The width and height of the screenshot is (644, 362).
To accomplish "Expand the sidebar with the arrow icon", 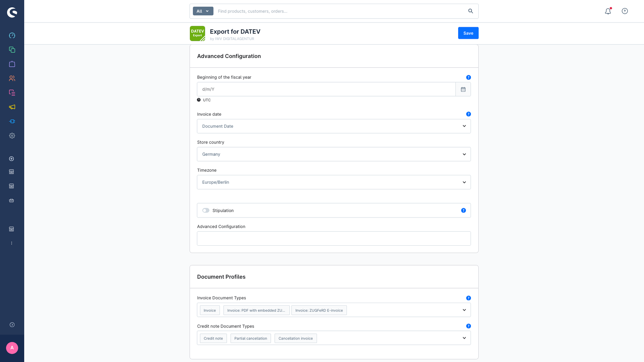I will [12, 325].
